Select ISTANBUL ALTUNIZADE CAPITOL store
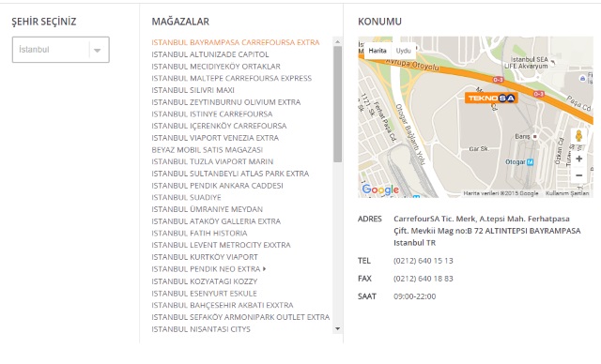The width and height of the screenshot is (601, 364). point(210,54)
